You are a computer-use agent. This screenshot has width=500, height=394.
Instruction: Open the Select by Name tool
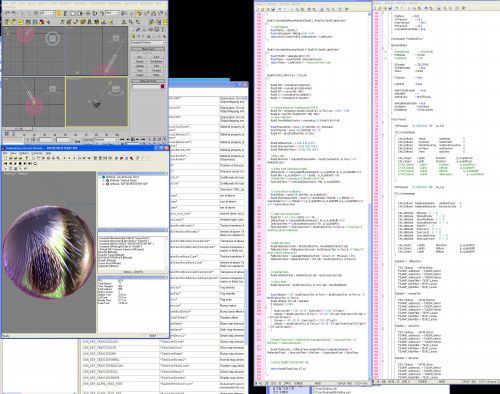66,13
